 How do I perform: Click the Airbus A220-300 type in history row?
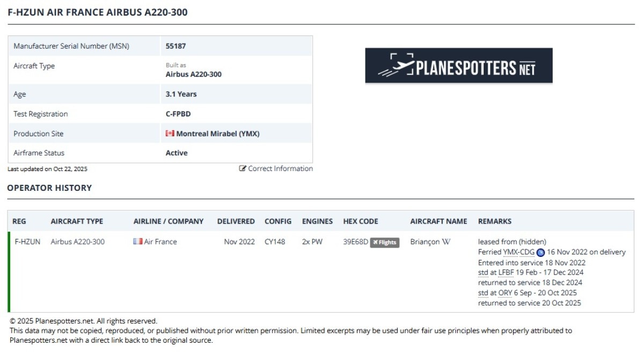[78, 242]
